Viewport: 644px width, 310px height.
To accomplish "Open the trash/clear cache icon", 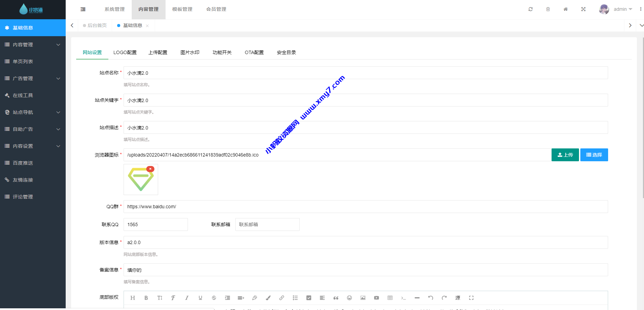I will pos(548,9).
